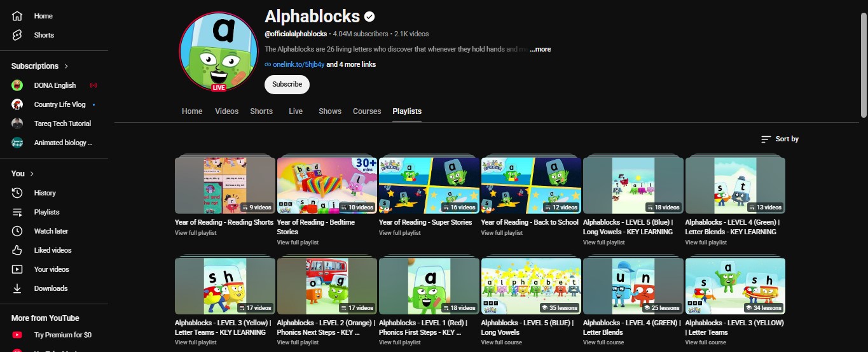Open the Country Life Vlog channel avatar

[x=18, y=104]
